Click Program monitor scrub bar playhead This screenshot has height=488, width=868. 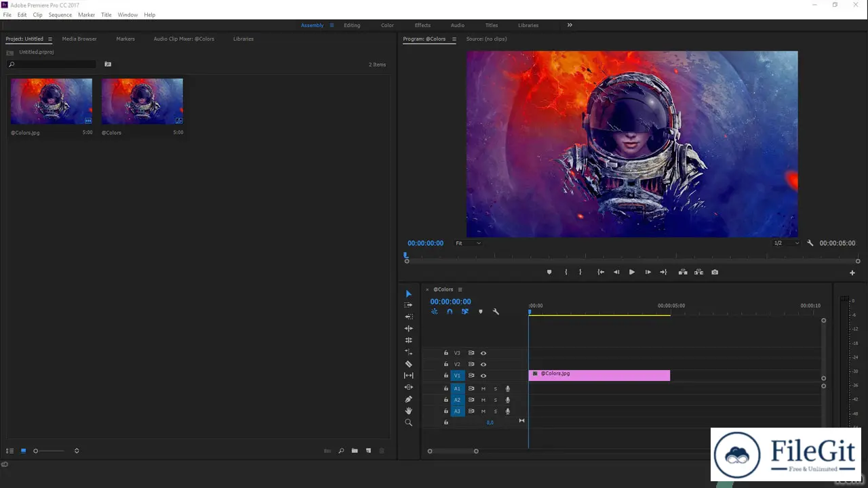tap(406, 256)
